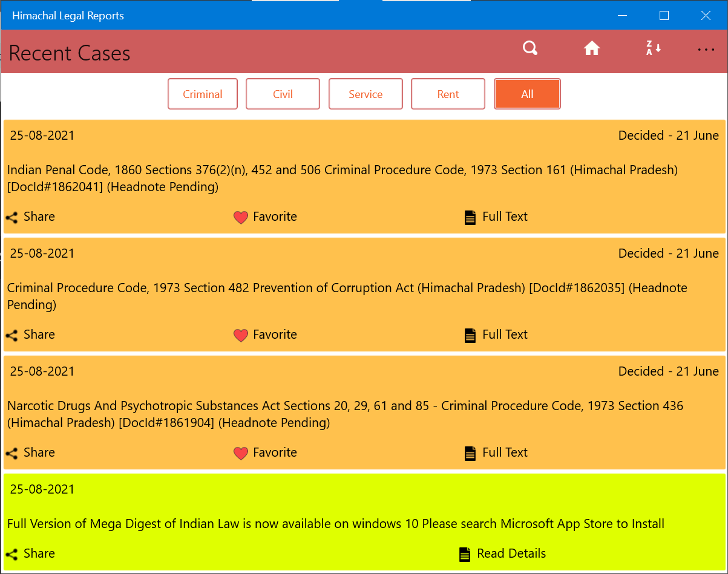Open Full Text of Prevention of Corruption case
The height and width of the screenshot is (574, 728).
pyautogui.click(x=505, y=334)
